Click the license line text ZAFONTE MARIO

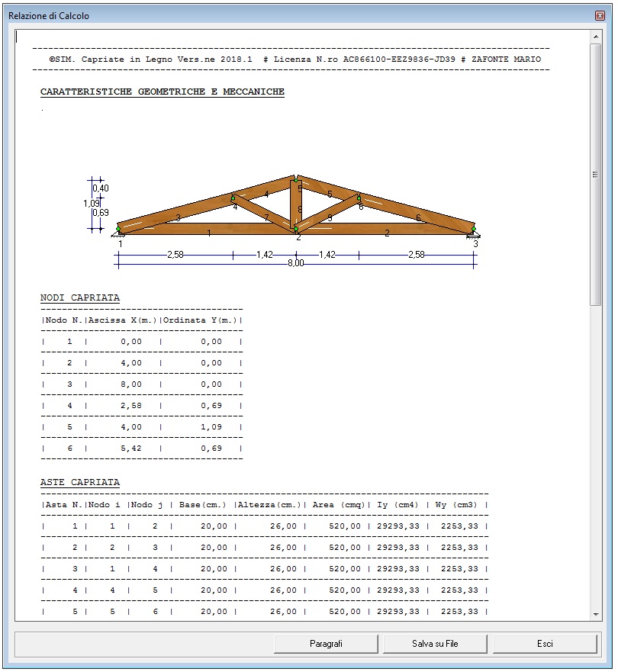[506, 59]
